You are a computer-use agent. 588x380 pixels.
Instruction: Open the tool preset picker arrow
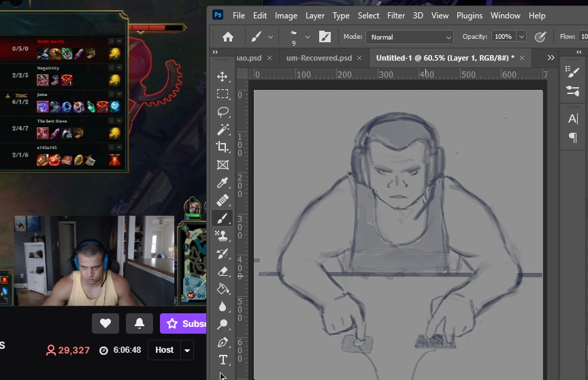pyautogui.click(x=270, y=37)
